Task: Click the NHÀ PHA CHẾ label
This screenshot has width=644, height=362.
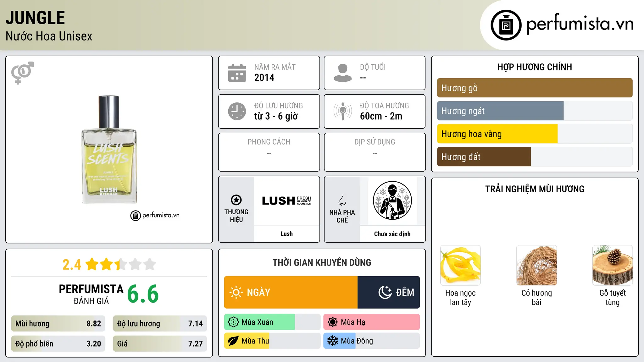Action: (342, 216)
